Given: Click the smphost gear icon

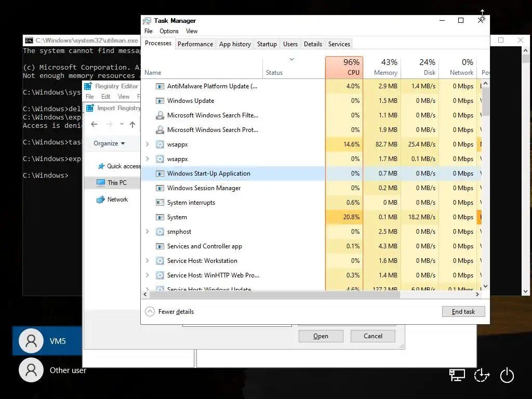Looking at the screenshot, I should tap(159, 232).
